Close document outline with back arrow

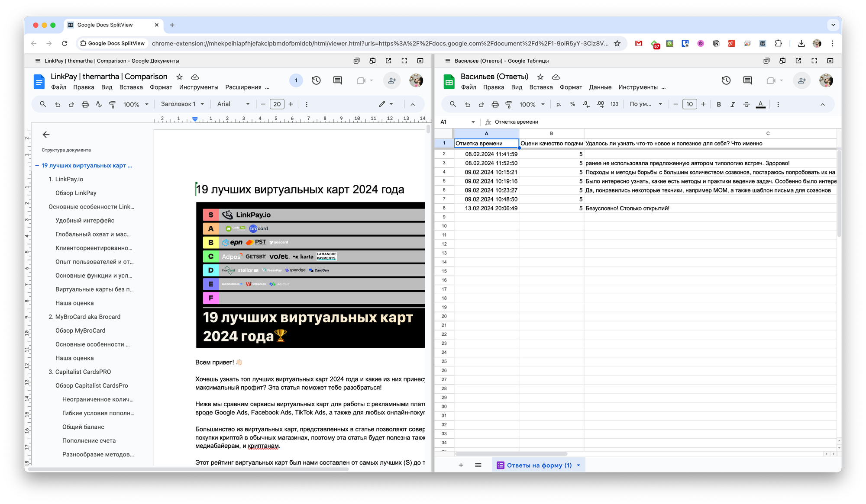click(46, 135)
